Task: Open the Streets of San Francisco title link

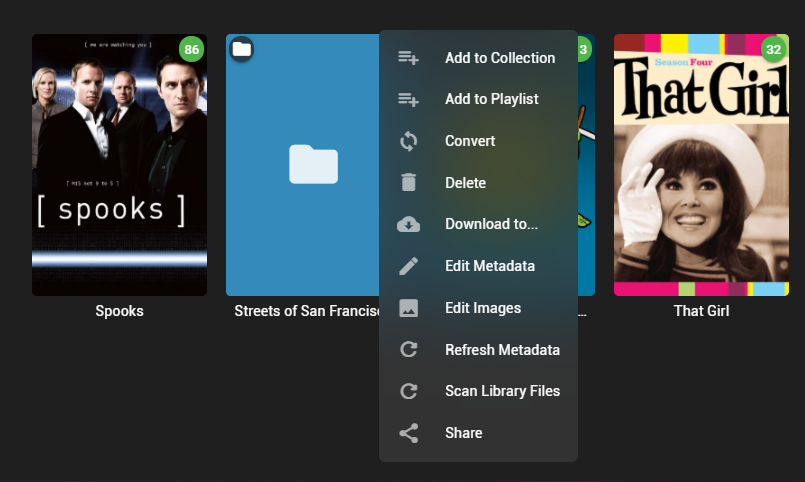Action: [307, 311]
